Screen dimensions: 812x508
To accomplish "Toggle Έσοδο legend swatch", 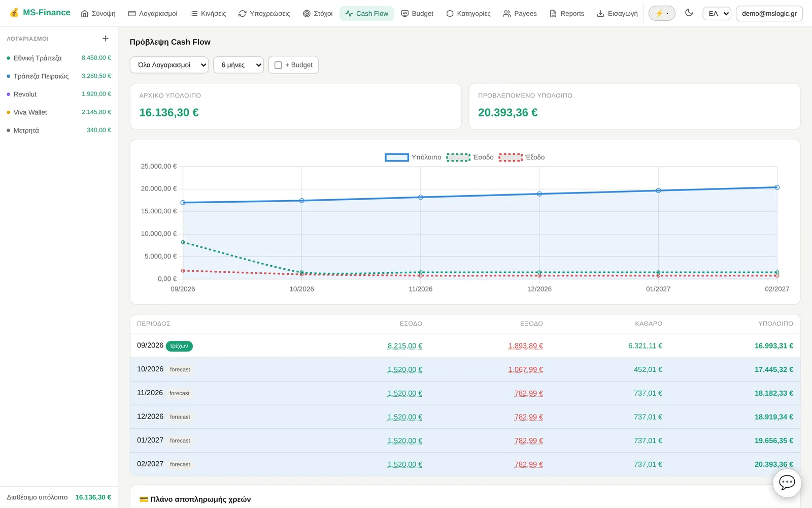I will pyautogui.click(x=458, y=157).
